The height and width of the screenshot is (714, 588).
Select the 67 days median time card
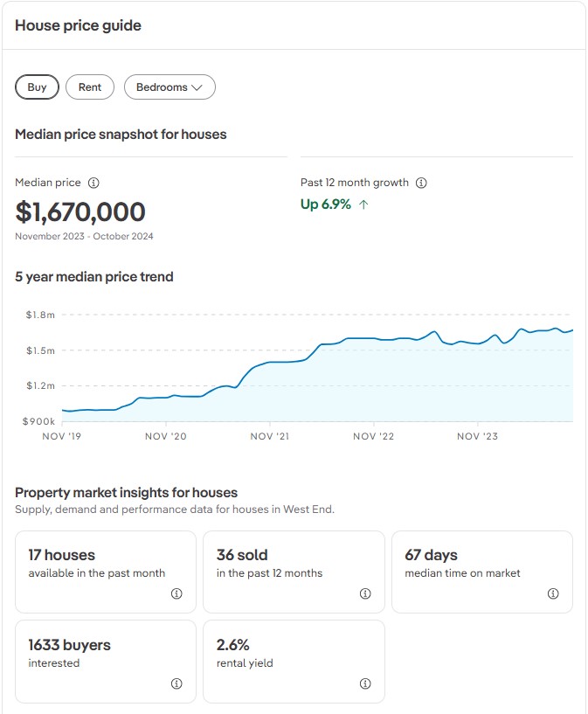(x=481, y=572)
